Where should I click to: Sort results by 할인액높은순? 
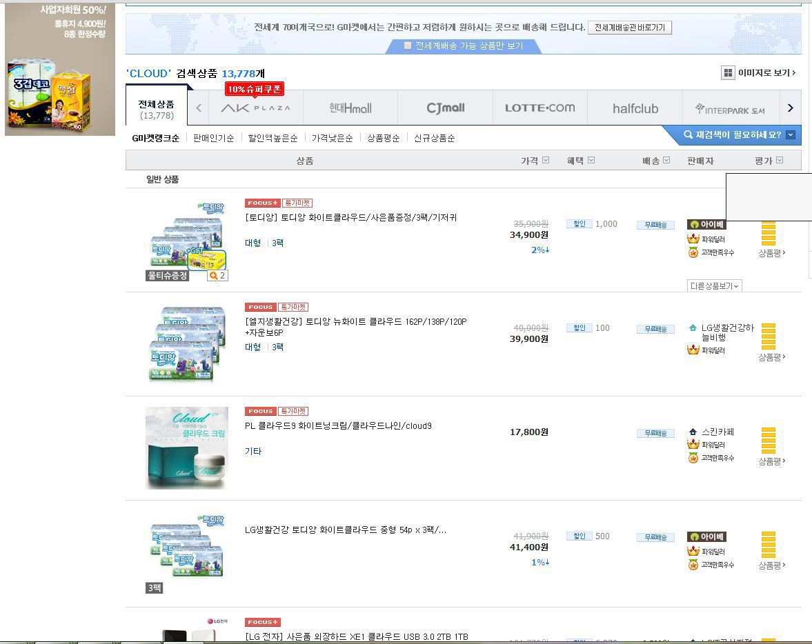(273, 138)
